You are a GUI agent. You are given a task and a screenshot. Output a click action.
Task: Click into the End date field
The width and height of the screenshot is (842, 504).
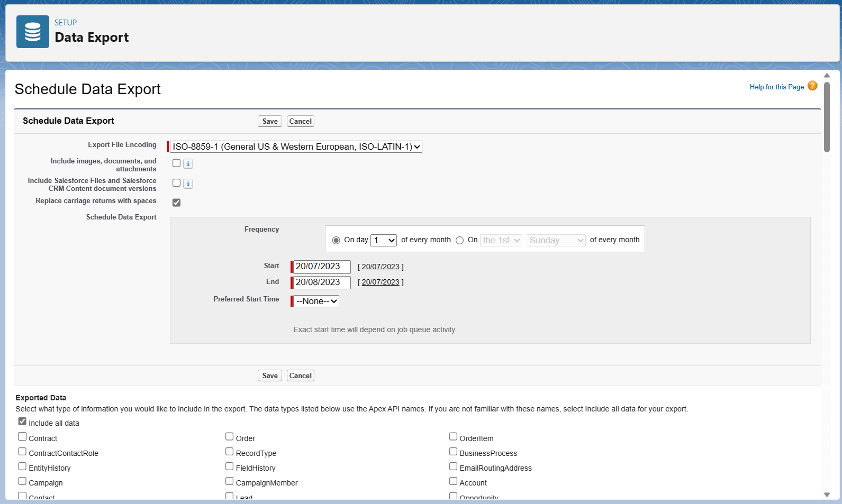[x=322, y=282]
